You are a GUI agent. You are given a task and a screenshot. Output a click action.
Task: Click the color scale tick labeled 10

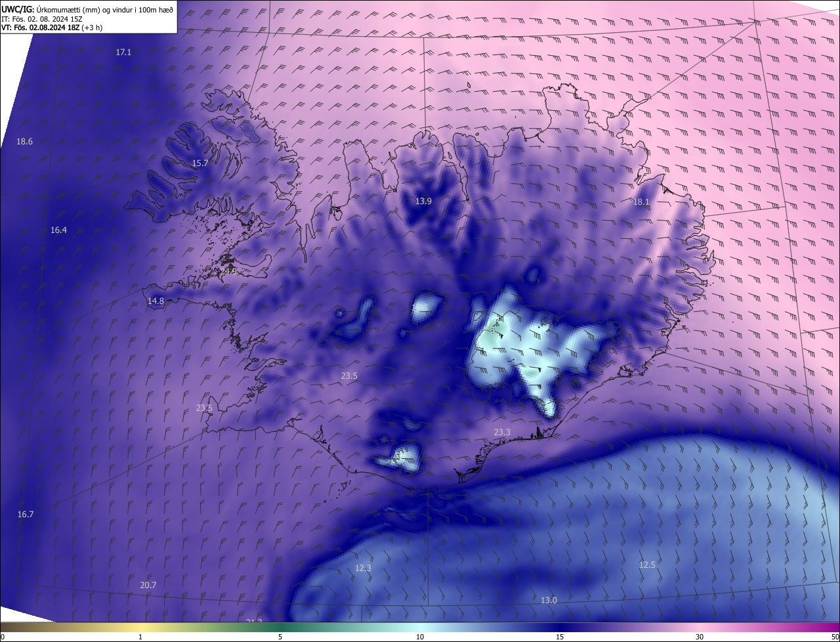point(420,637)
